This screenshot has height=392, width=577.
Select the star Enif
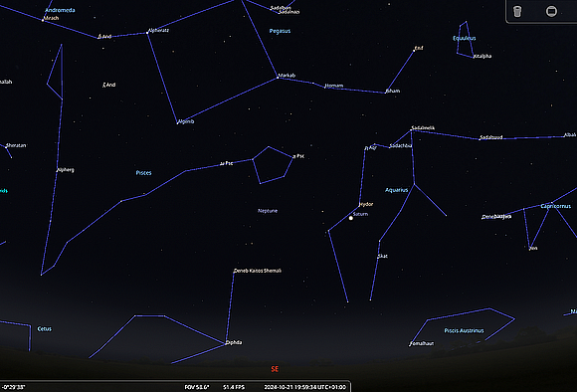tap(414, 51)
